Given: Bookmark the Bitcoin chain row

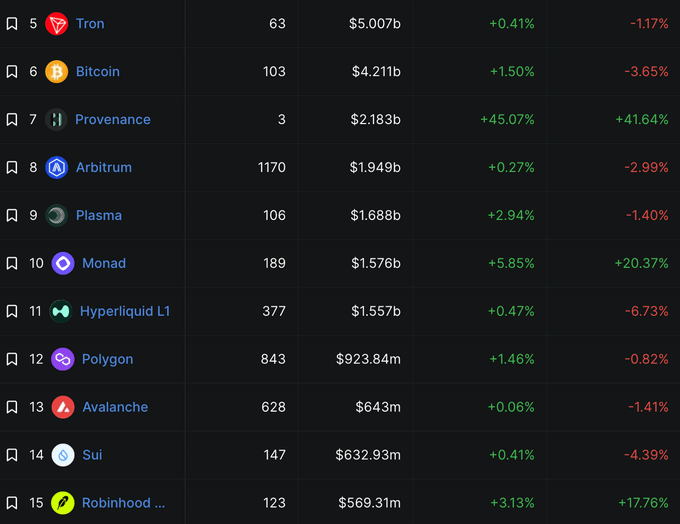Looking at the screenshot, I should coord(12,72).
